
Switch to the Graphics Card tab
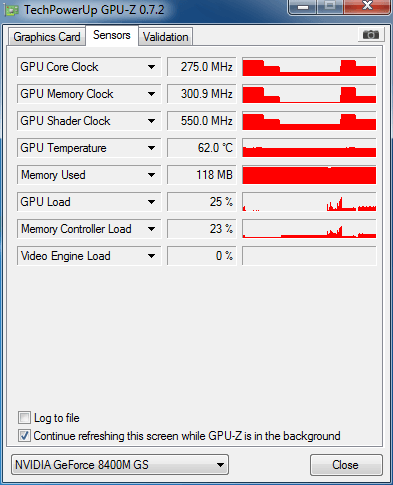coord(47,37)
